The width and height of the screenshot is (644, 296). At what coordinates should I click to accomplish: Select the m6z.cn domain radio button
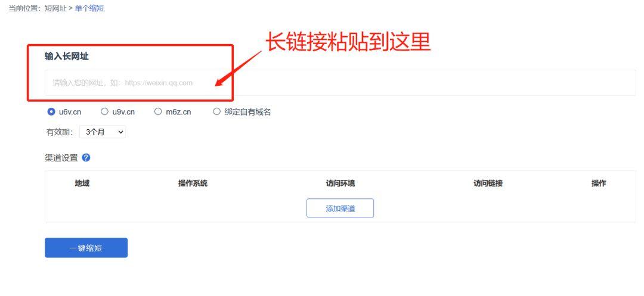[x=158, y=111]
